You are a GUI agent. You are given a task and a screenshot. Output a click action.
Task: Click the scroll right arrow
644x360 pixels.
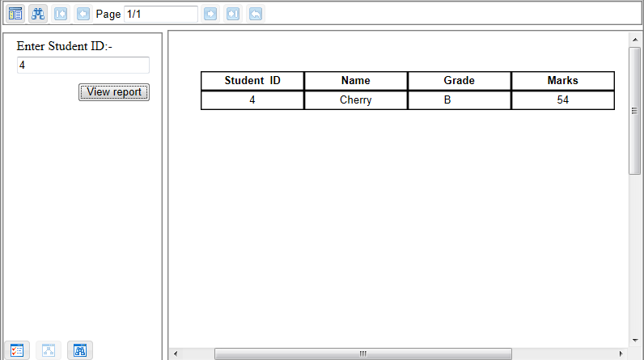pyautogui.click(x=621, y=354)
